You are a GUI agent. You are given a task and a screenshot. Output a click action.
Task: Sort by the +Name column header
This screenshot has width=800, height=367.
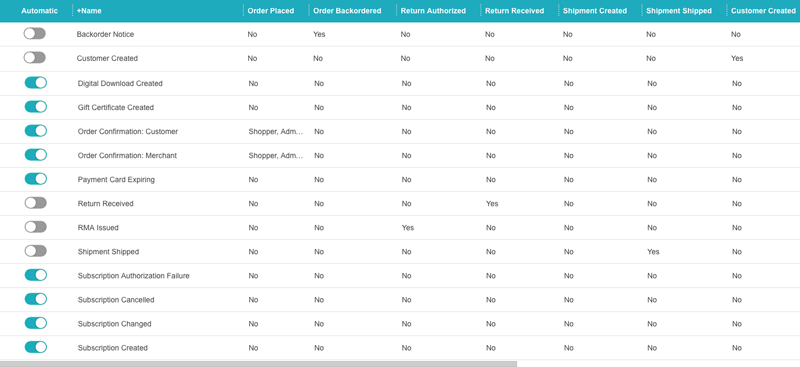[x=89, y=11]
